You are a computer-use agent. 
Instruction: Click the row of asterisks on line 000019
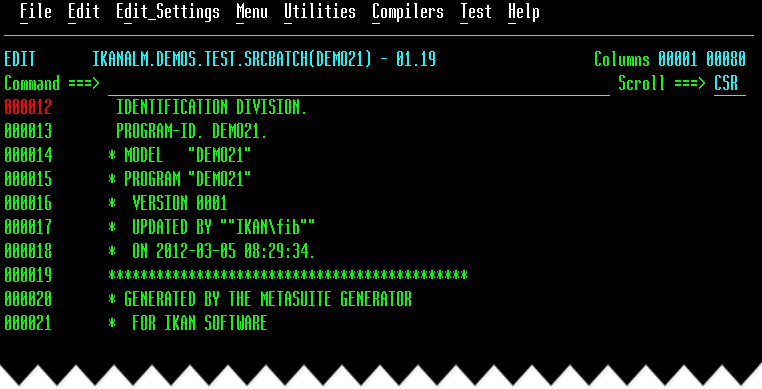[288, 276]
